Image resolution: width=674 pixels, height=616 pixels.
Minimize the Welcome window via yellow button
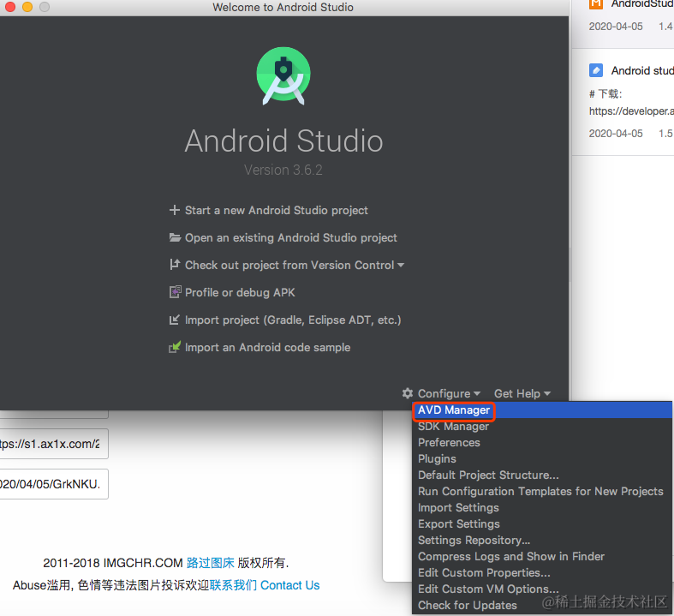27,7
